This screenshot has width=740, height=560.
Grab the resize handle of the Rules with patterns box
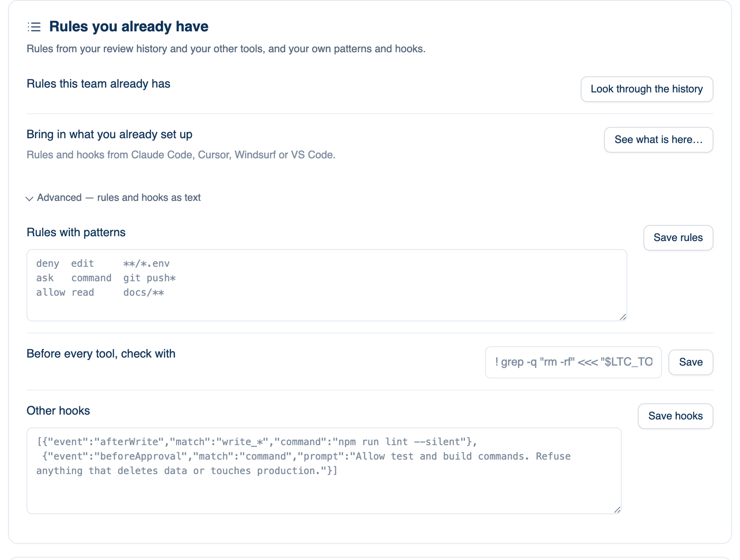[x=623, y=317]
